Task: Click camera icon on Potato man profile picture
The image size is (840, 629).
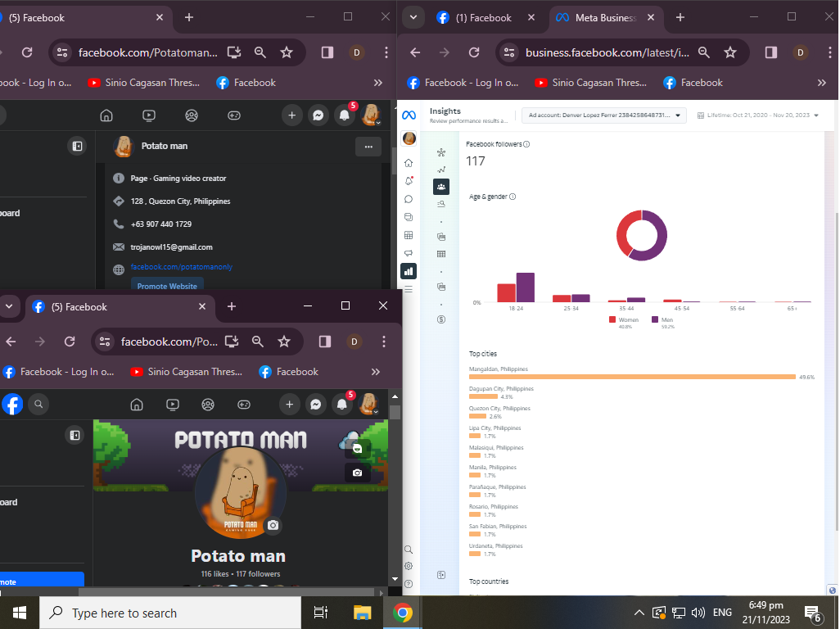Action: pos(273,525)
